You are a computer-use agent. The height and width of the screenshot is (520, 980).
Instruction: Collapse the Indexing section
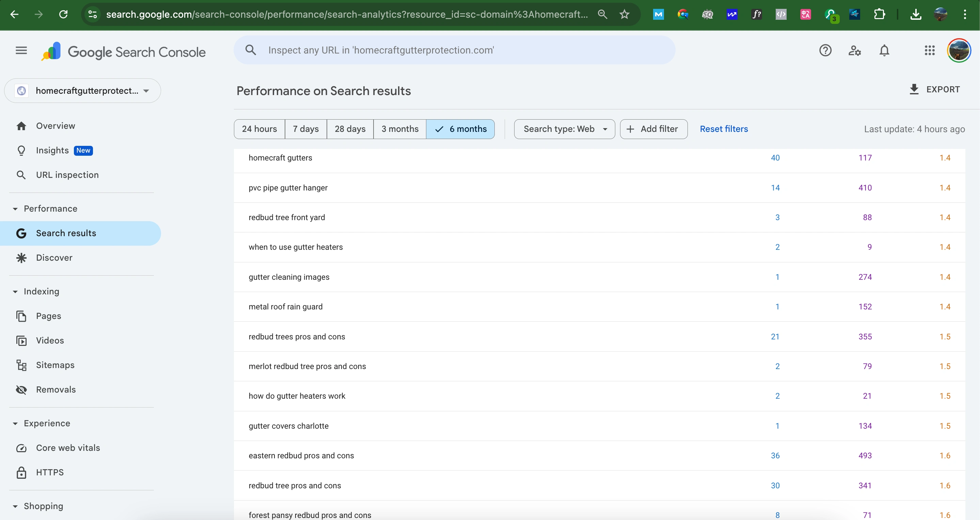coord(15,291)
